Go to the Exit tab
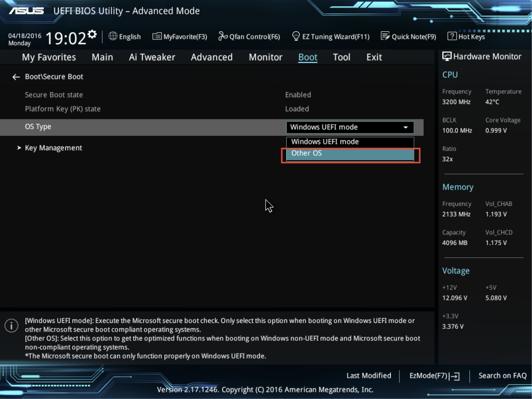 (374, 57)
